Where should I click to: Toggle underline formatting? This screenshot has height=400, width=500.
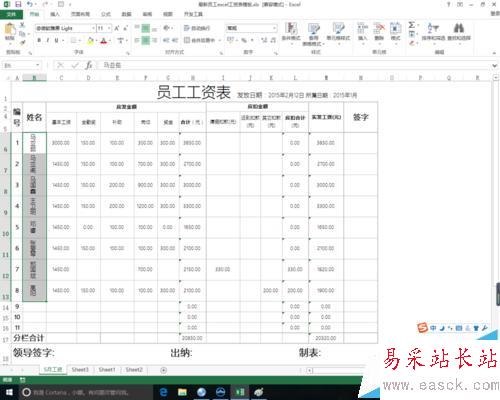56,40
